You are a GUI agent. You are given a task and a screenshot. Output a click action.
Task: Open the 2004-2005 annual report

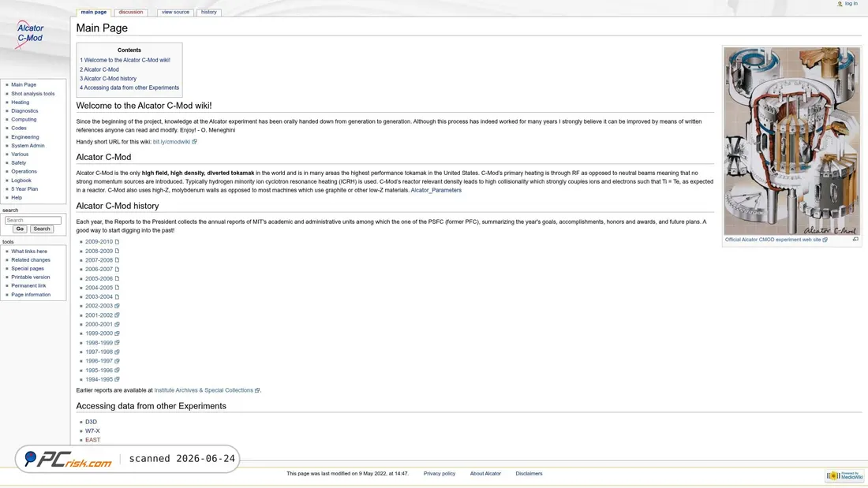(x=99, y=288)
